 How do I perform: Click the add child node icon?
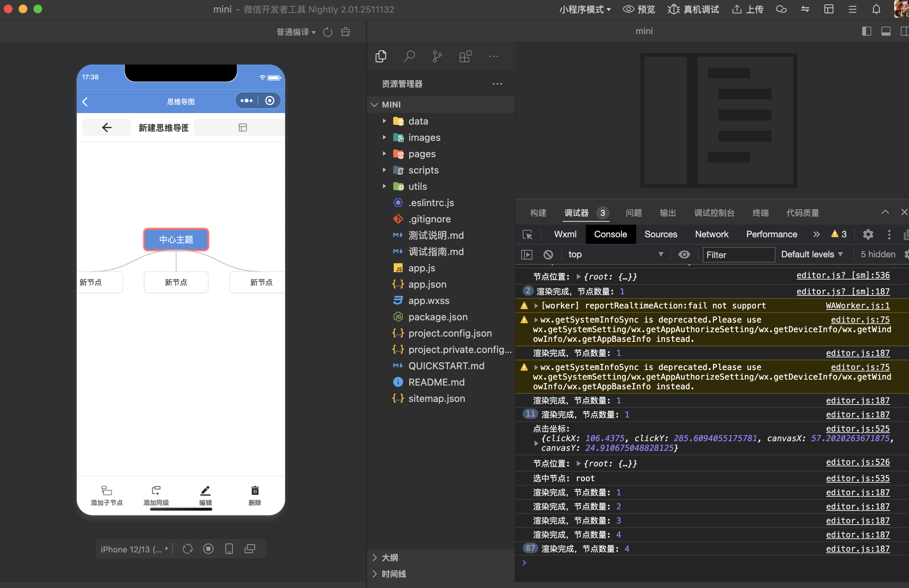pos(106,490)
